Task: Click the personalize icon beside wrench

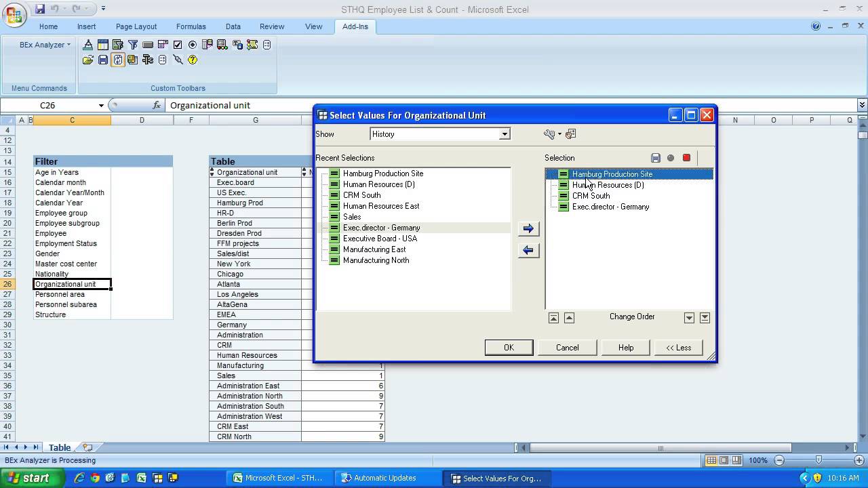Action: coord(570,134)
